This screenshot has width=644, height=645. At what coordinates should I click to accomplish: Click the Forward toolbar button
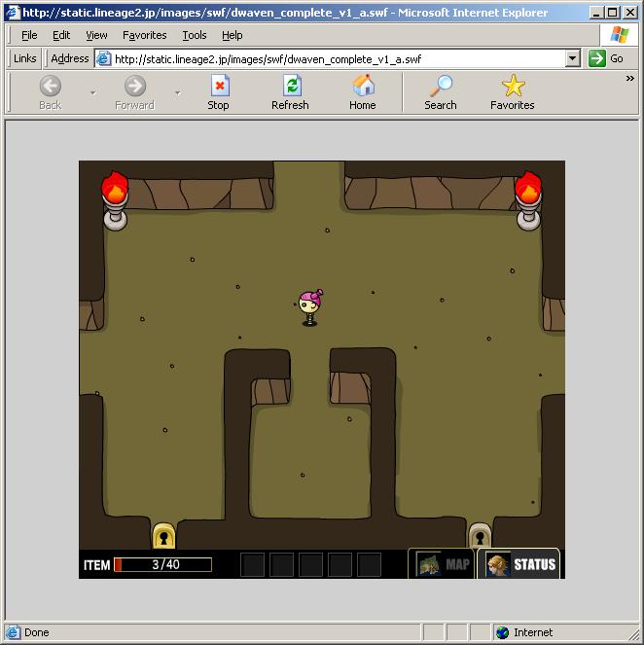[135, 92]
